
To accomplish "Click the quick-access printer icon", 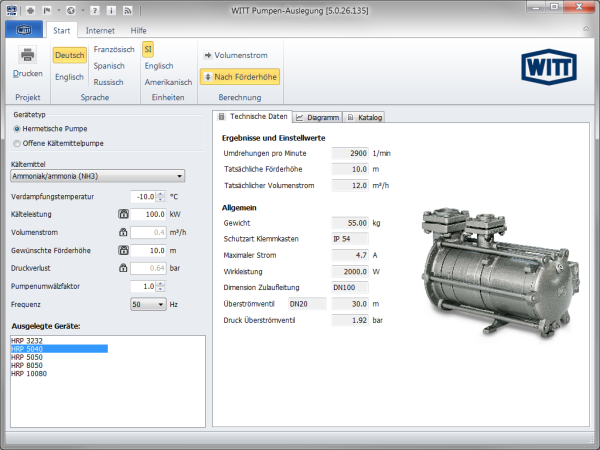I will click(x=30, y=11).
